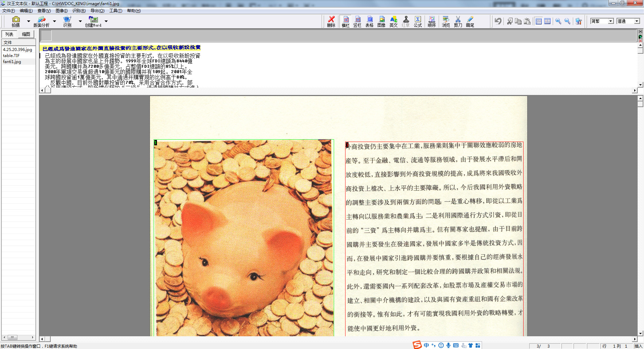
Task: Open the 创建Word dropdown arrow
Action: coord(106,21)
